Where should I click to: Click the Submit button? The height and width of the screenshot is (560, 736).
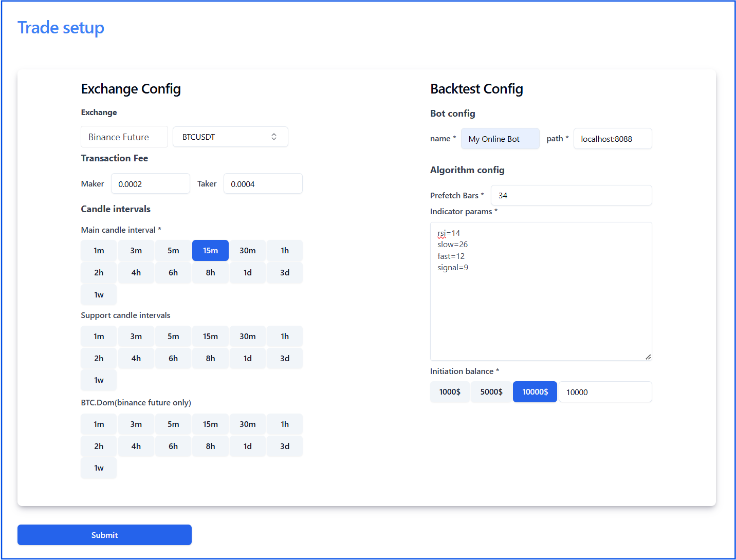(x=104, y=535)
